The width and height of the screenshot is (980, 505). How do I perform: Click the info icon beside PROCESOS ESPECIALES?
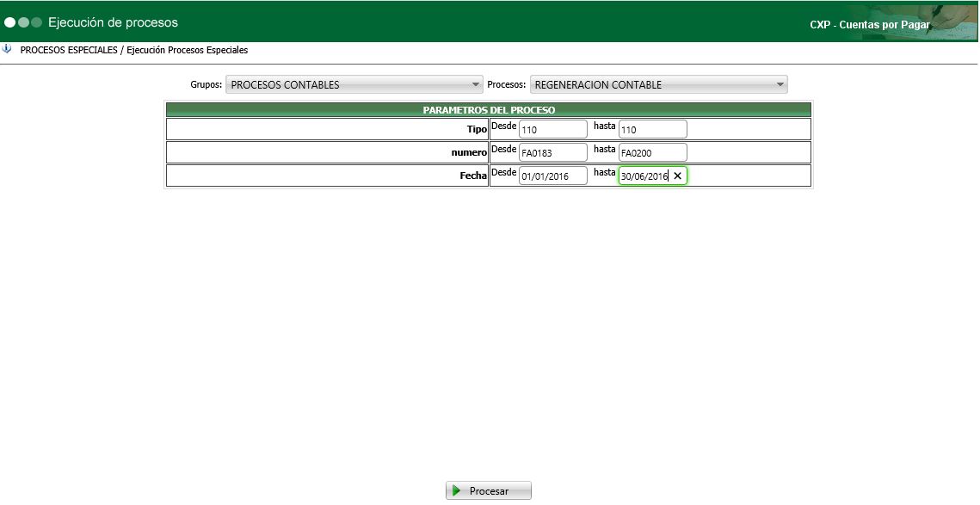7,49
